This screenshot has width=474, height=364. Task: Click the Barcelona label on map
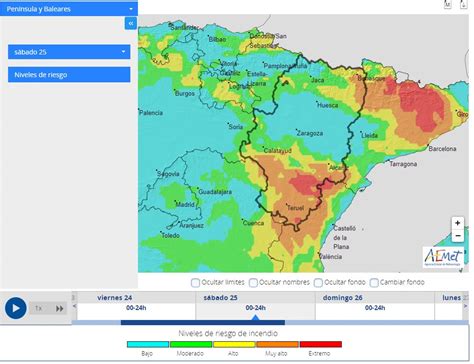442,149
